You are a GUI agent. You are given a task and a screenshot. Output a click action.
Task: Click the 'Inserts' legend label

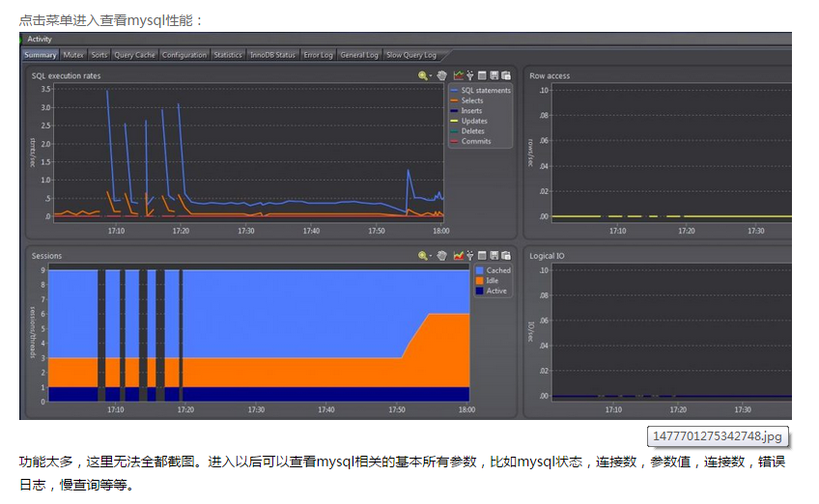click(x=471, y=111)
